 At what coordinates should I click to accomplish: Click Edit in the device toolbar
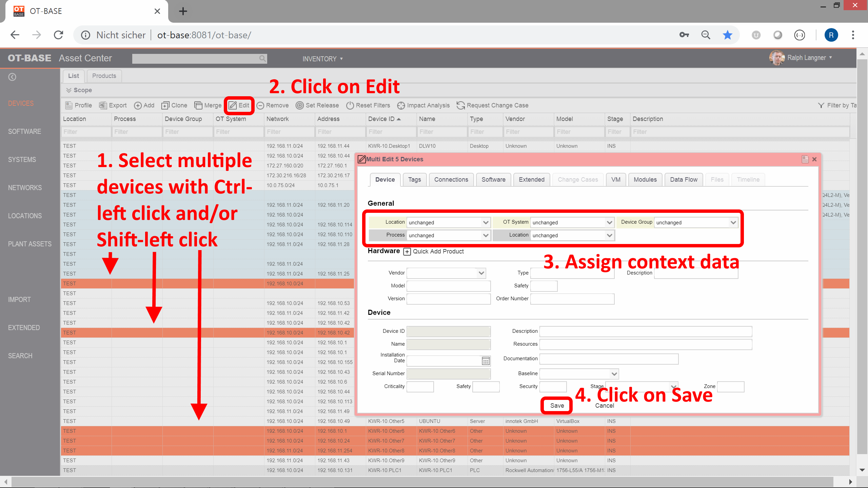(239, 105)
